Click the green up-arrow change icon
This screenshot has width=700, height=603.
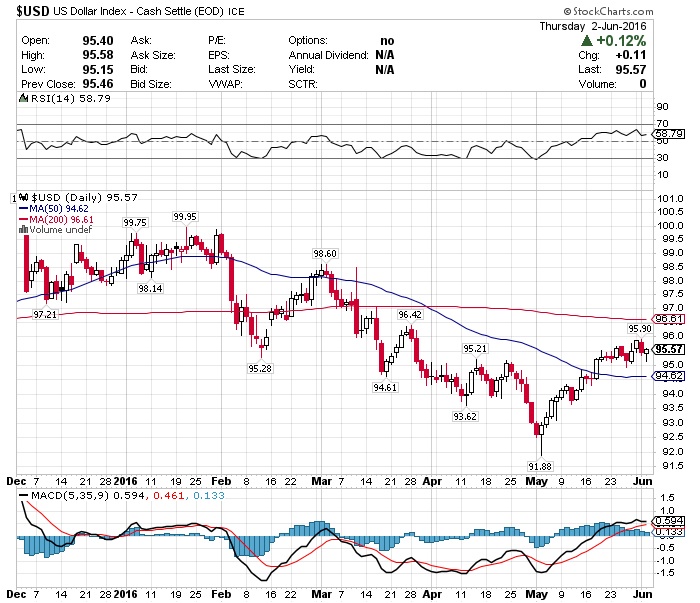click(587, 41)
